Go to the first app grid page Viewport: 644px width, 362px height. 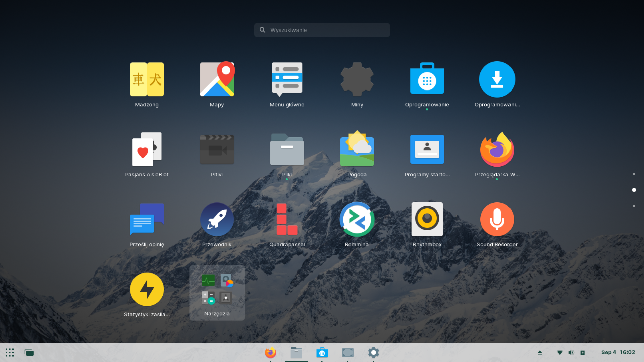pyautogui.click(x=634, y=174)
